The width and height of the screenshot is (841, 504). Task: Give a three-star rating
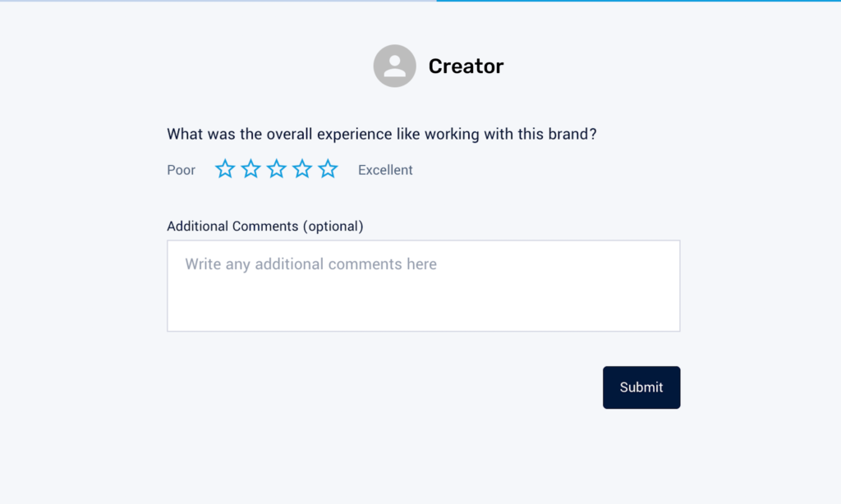[277, 169]
